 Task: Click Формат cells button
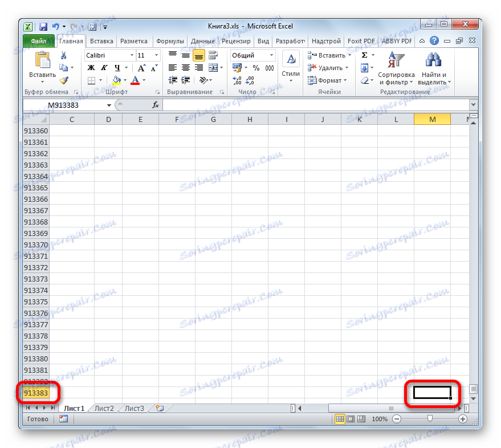(x=327, y=80)
